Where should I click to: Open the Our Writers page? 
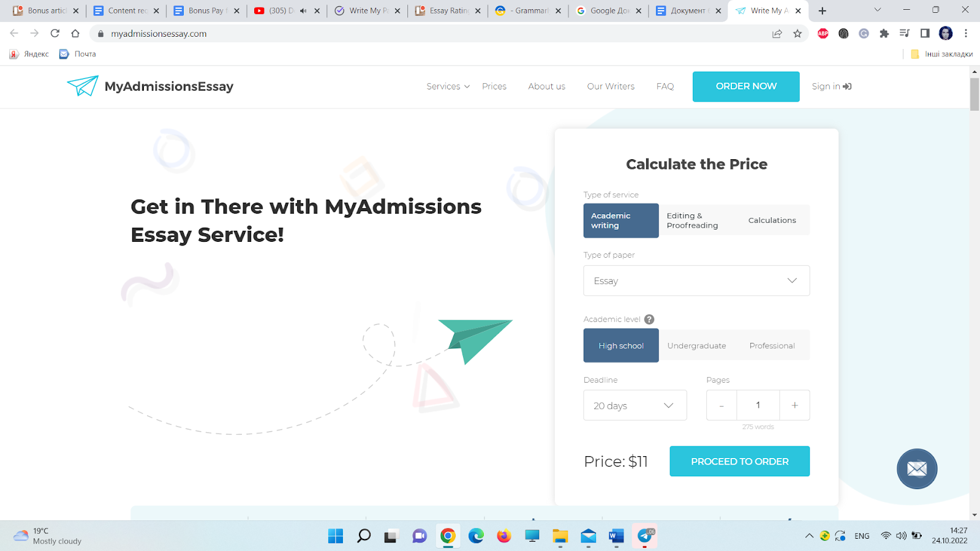coord(611,86)
